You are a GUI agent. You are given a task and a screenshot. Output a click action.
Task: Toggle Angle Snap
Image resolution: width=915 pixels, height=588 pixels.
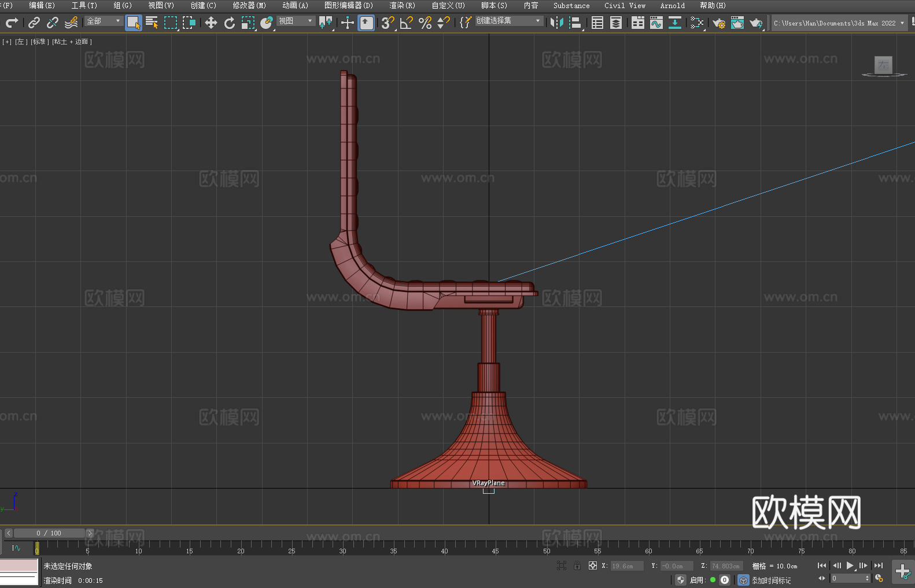[x=407, y=23]
